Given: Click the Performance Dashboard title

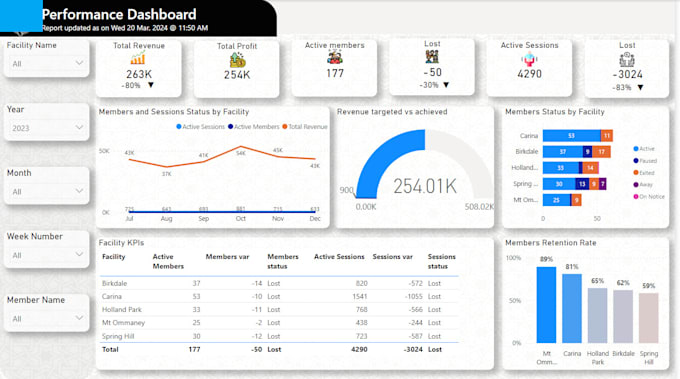Looking at the screenshot, I should tap(119, 14).
